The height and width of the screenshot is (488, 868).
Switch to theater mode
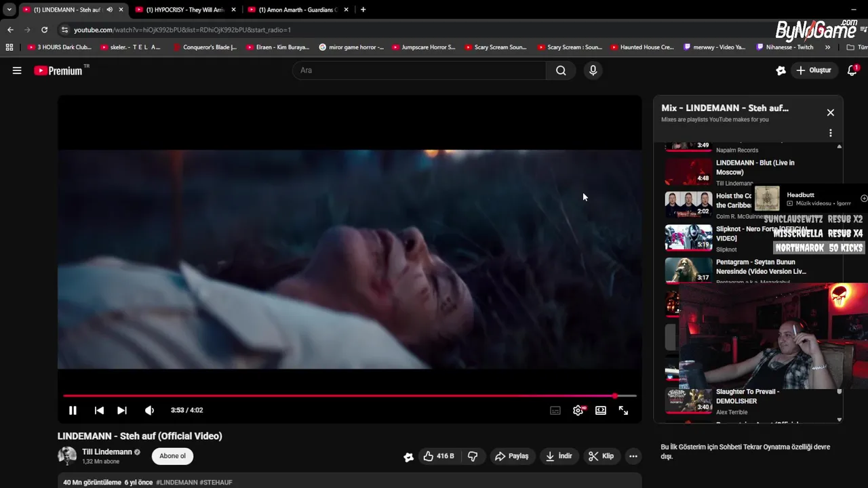pyautogui.click(x=601, y=410)
